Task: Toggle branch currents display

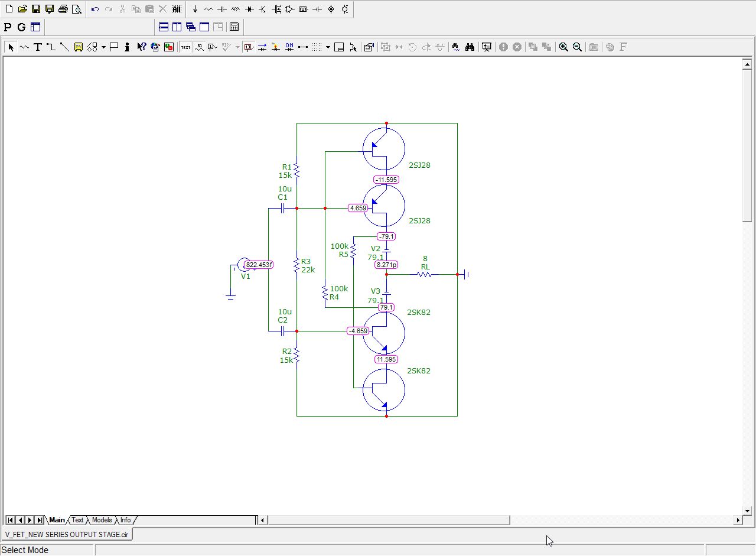Action: click(262, 47)
